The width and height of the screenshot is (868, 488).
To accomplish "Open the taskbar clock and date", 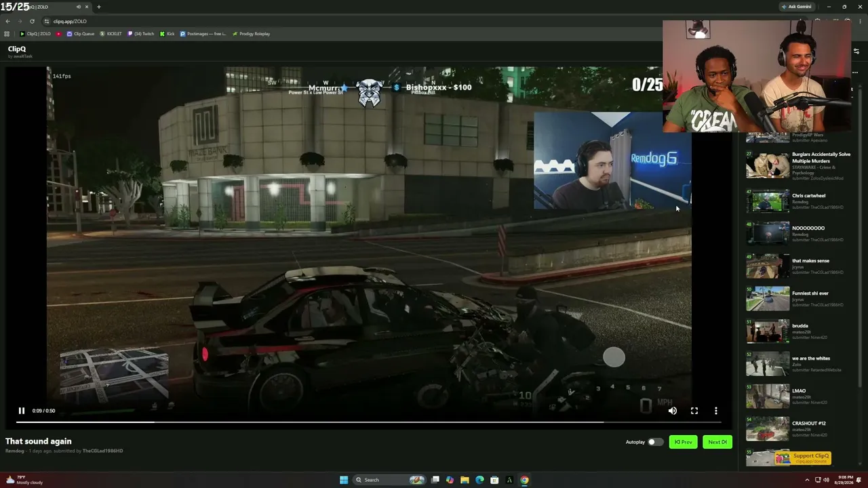I will pos(843,480).
